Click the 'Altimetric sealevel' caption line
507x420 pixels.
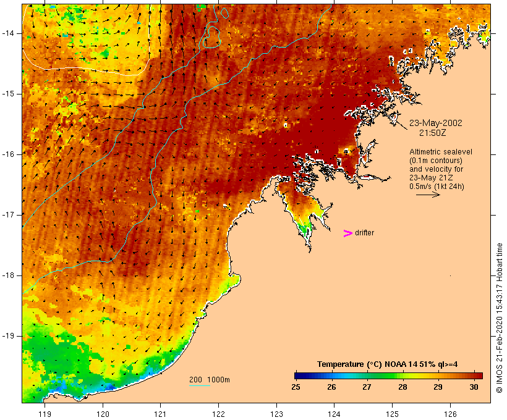point(441,152)
